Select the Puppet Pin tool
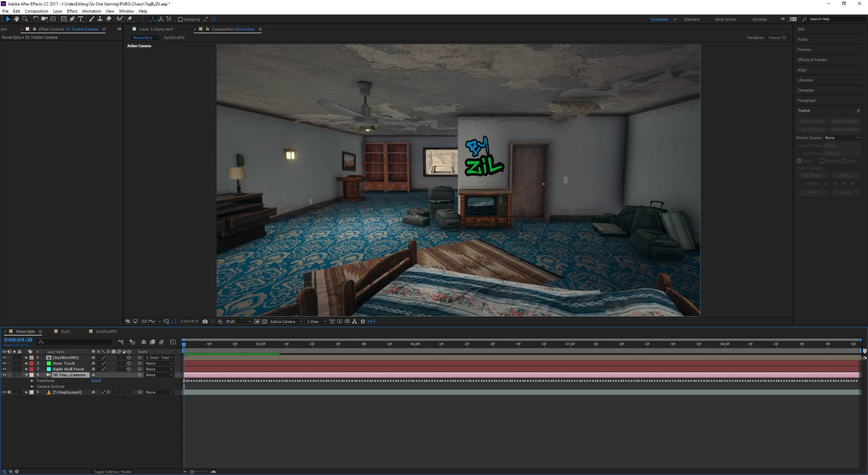The height and width of the screenshot is (475, 868). [x=130, y=19]
